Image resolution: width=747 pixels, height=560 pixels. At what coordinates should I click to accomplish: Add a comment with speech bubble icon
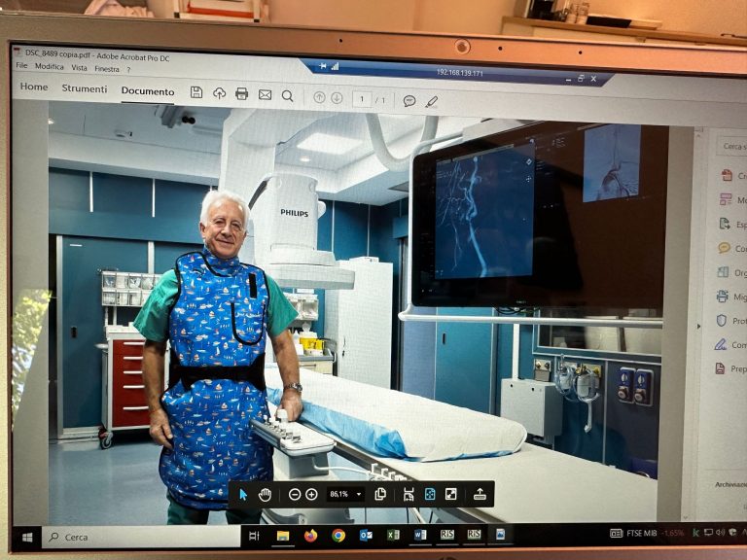(409, 100)
